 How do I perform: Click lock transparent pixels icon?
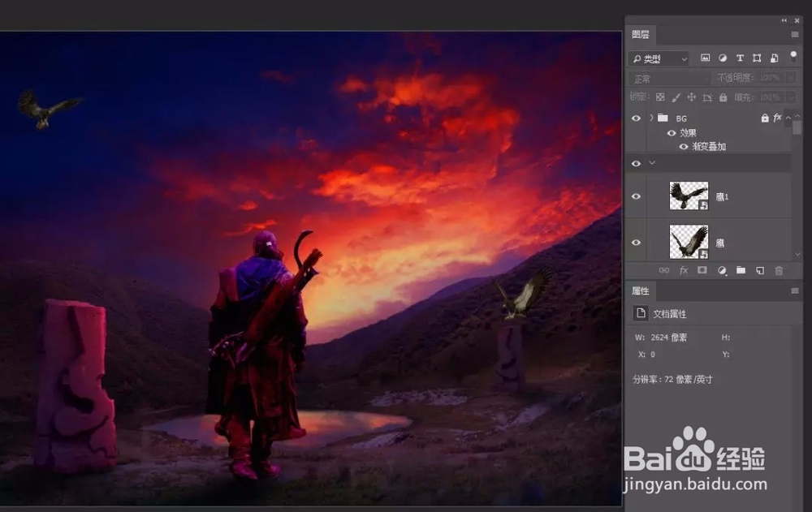pos(660,97)
